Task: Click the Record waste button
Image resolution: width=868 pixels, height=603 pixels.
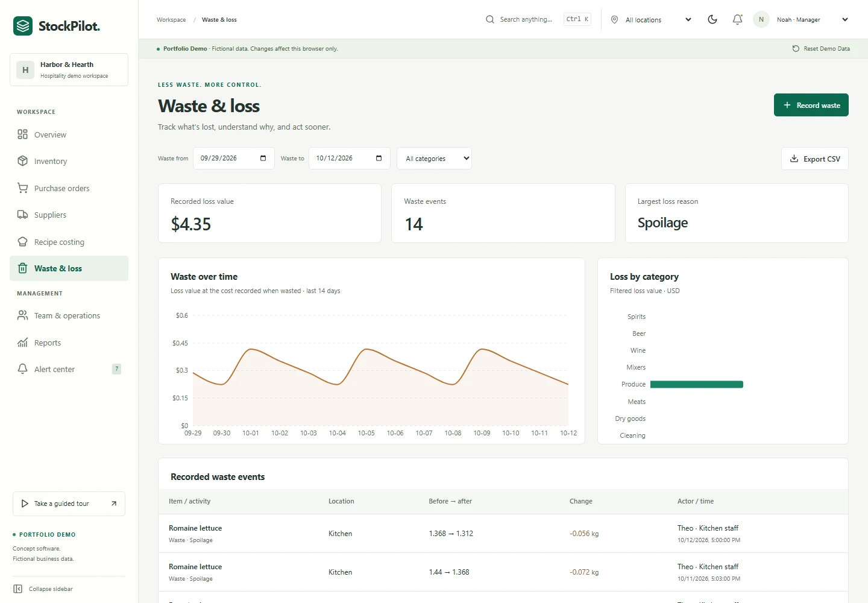Action: (811, 105)
